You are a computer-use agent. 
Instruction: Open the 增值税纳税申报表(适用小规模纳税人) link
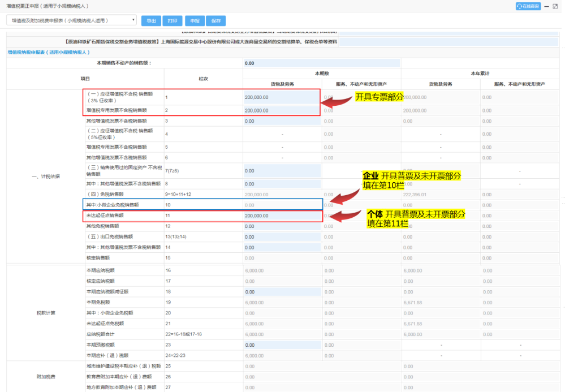tap(49, 52)
